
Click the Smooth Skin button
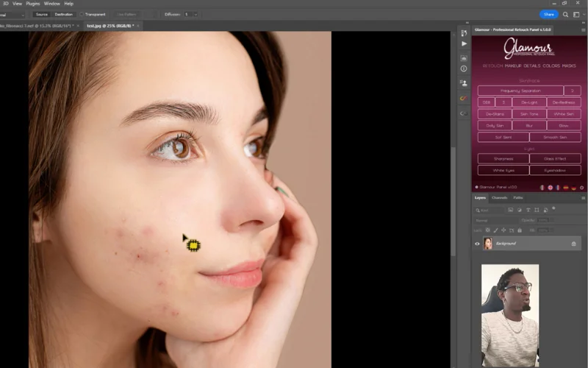point(555,137)
